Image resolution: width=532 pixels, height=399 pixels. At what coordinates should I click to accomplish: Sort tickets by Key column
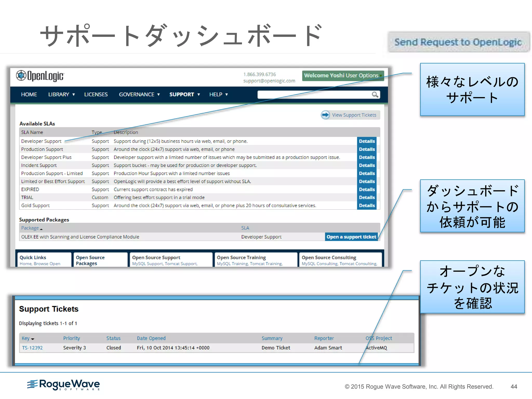28,338
